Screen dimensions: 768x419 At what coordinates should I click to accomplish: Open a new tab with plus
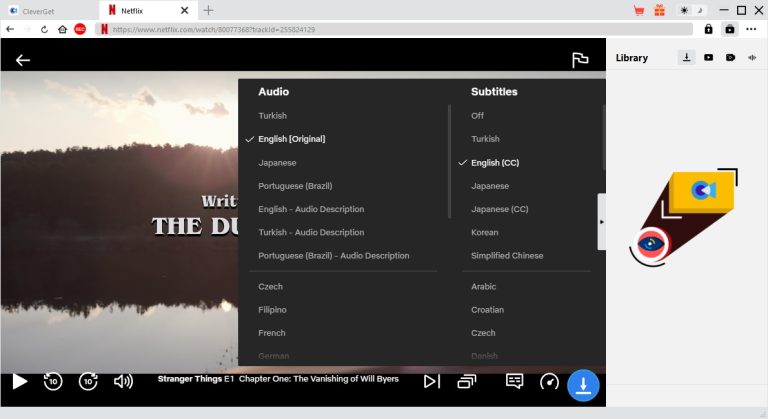pos(208,10)
